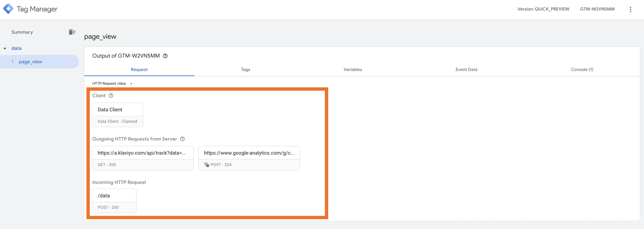Screen dimensions: 644x229
Task: Switch to the Tags tab
Action: point(245,69)
